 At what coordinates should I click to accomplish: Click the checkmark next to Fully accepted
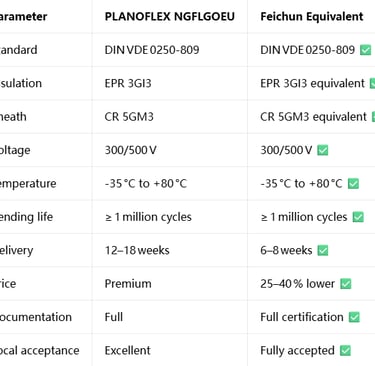(345, 350)
